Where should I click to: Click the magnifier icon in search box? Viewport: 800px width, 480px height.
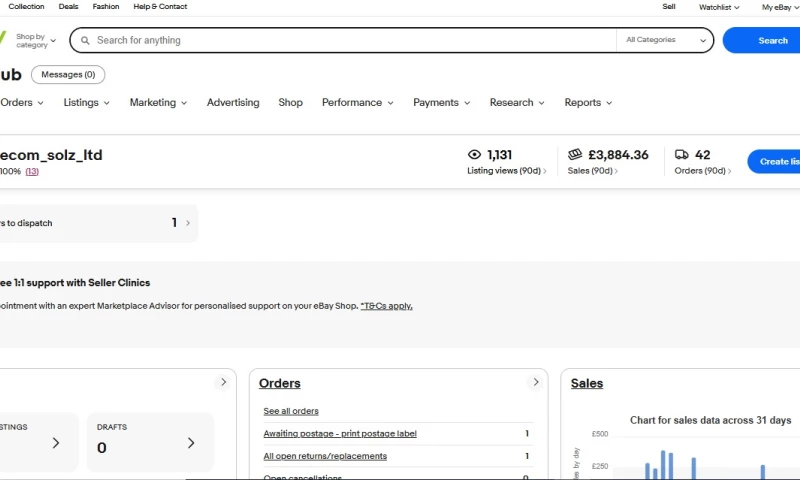[x=85, y=40]
